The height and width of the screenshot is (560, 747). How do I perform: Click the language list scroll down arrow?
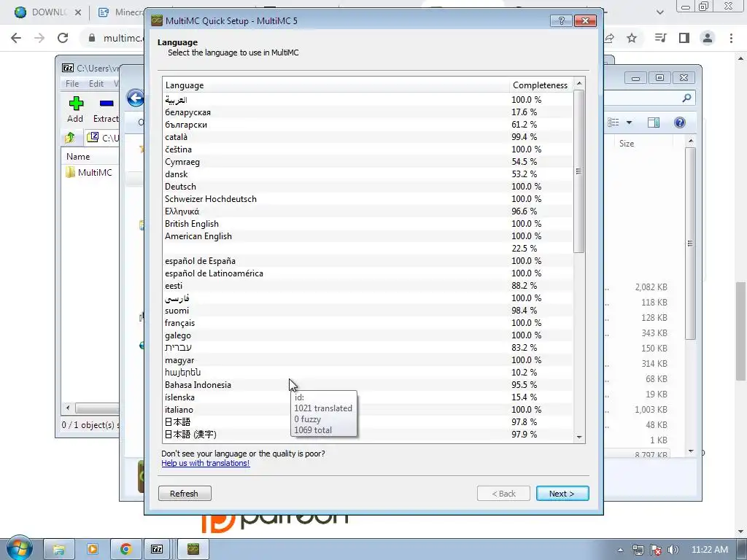pyautogui.click(x=578, y=437)
